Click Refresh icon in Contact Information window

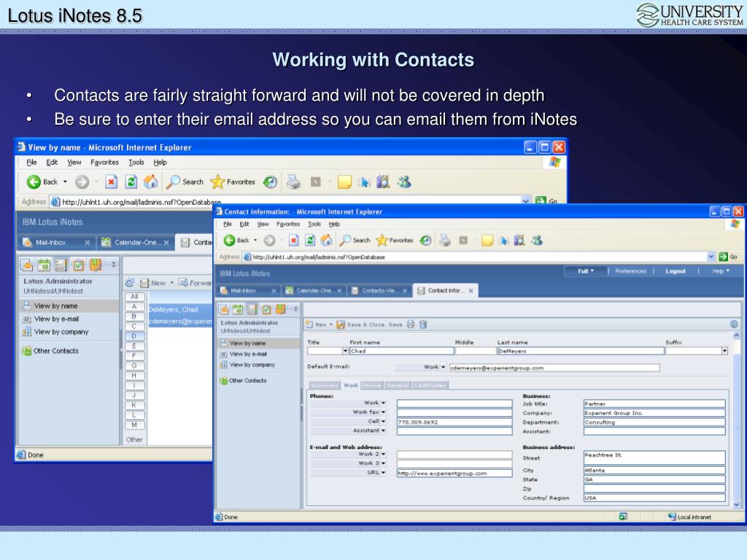309,241
